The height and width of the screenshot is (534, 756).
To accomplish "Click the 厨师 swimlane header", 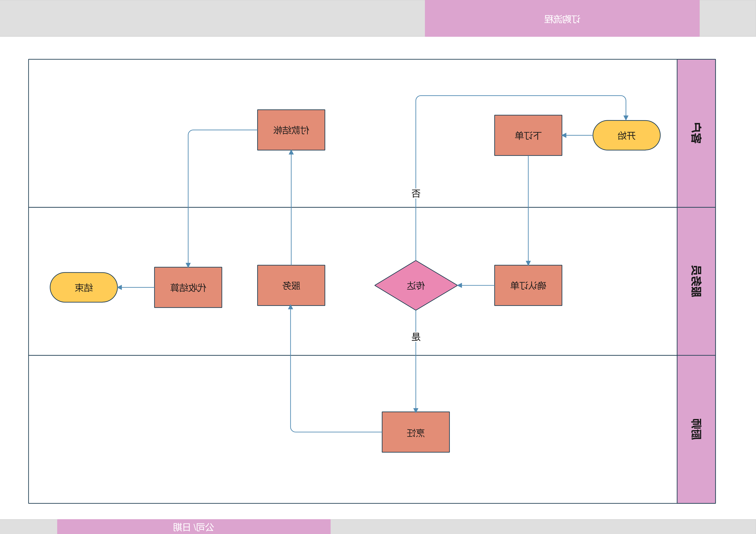I will 696,429.
